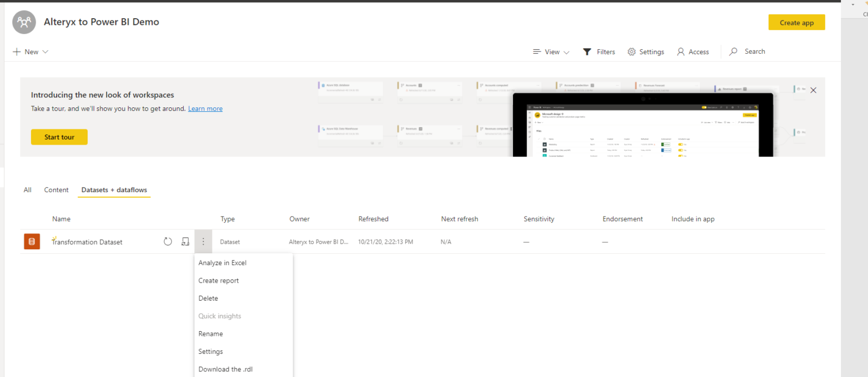868x377 pixels.
Task: Click the workspace avatar icon
Action: 24,22
